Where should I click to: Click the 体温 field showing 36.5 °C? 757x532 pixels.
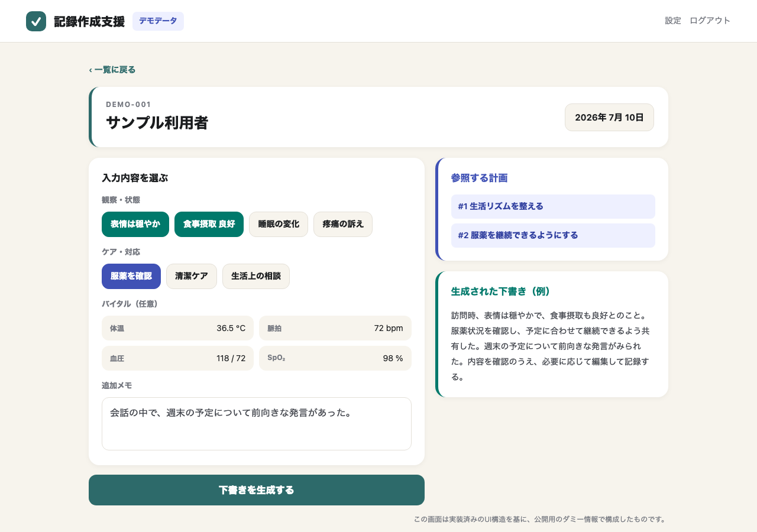177,328
